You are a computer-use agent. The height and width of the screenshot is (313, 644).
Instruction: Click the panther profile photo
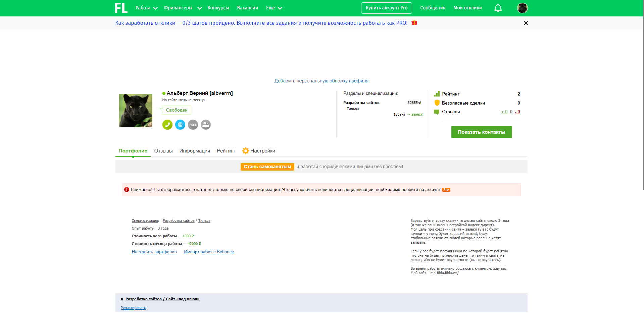[x=136, y=111]
